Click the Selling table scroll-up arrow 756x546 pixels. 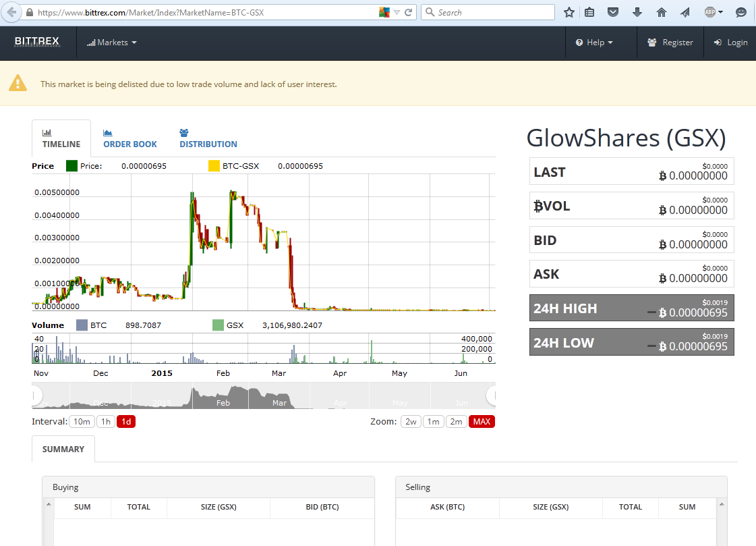(722, 505)
